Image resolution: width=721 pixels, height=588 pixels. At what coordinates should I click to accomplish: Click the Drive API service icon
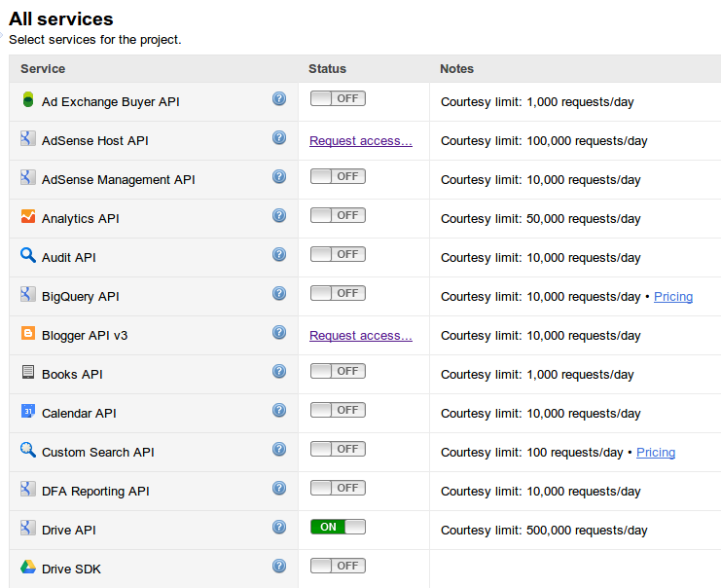coord(27,528)
